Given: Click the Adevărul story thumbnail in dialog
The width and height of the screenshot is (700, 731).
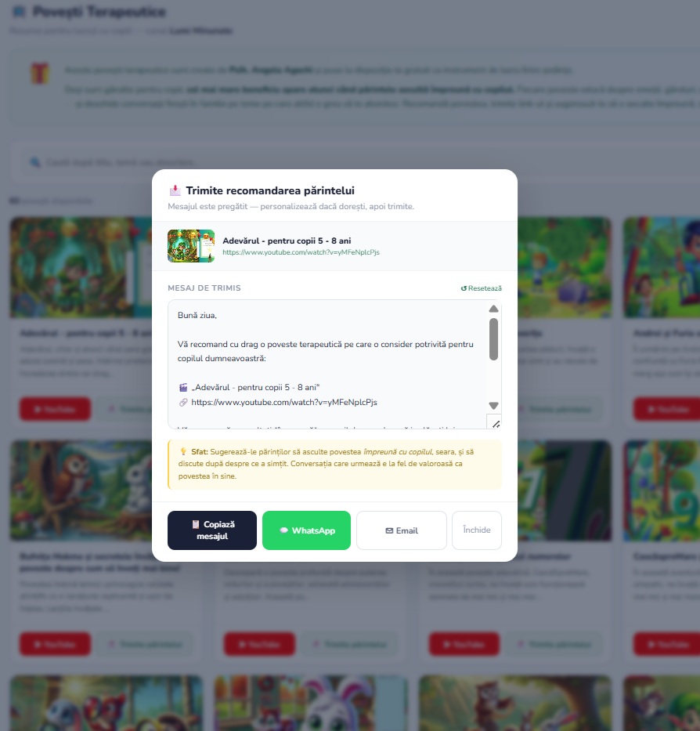Looking at the screenshot, I should 191,246.
